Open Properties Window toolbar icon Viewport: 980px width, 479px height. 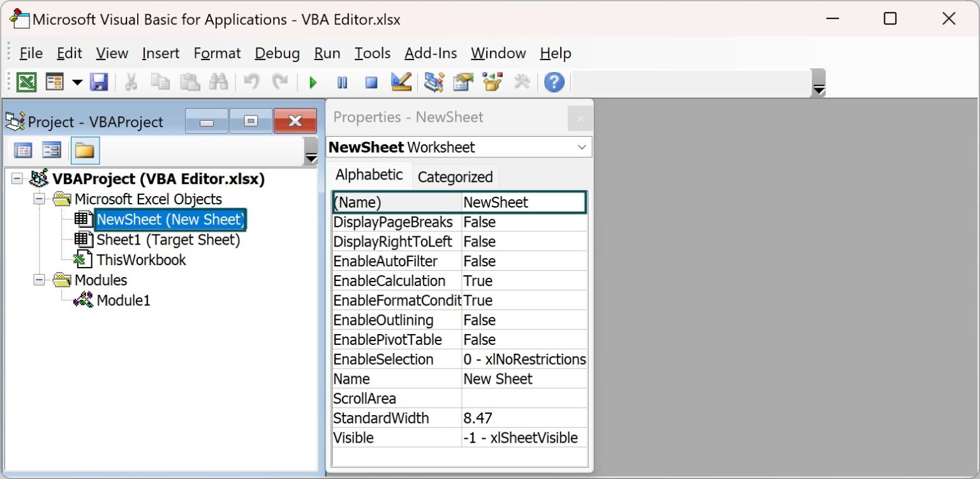pyautogui.click(x=463, y=82)
